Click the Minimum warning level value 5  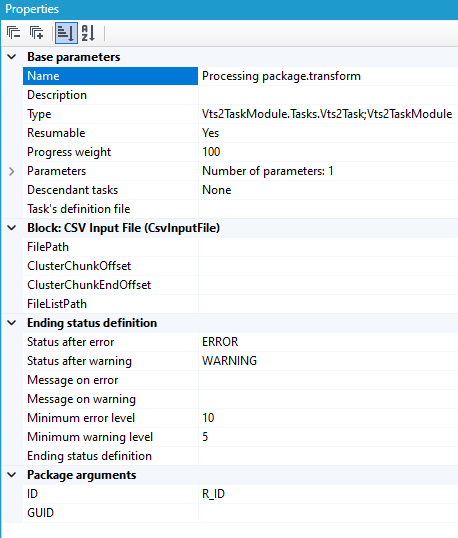click(x=205, y=437)
